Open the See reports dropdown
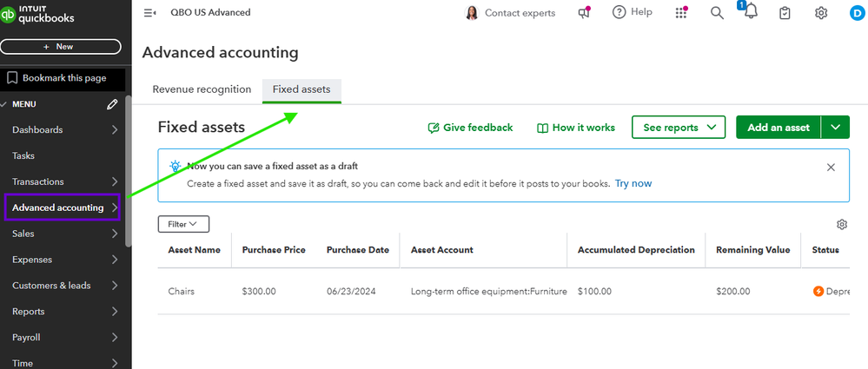 [678, 128]
